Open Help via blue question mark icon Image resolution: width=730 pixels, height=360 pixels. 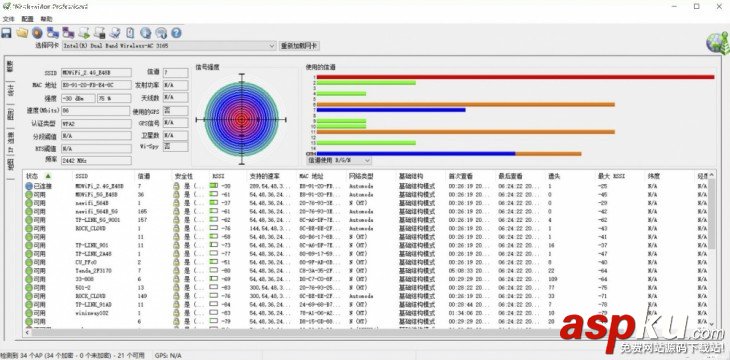pos(176,33)
